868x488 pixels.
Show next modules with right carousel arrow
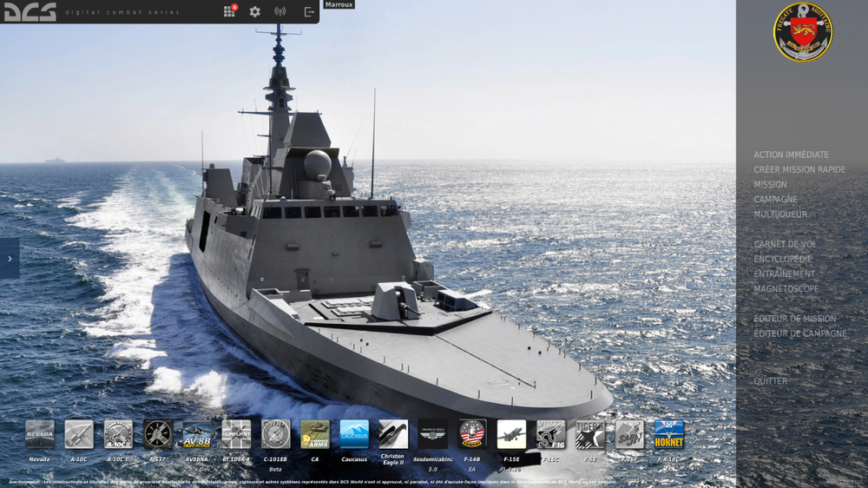pos(694,438)
